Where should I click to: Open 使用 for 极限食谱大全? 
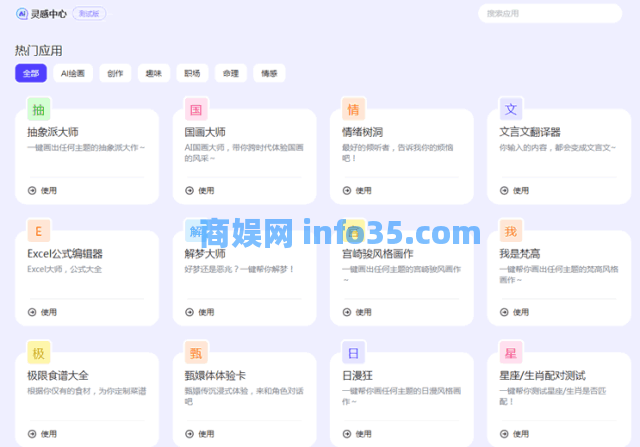[42, 434]
